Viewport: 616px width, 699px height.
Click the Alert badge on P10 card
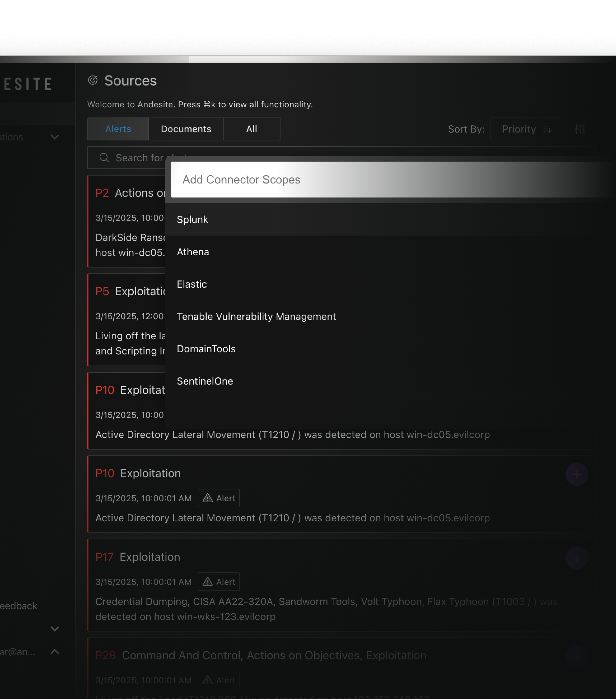[x=219, y=498]
